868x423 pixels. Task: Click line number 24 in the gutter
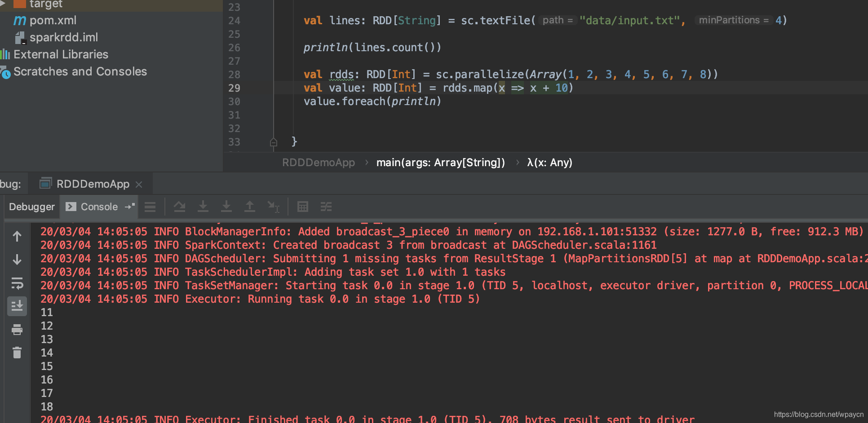tap(234, 21)
